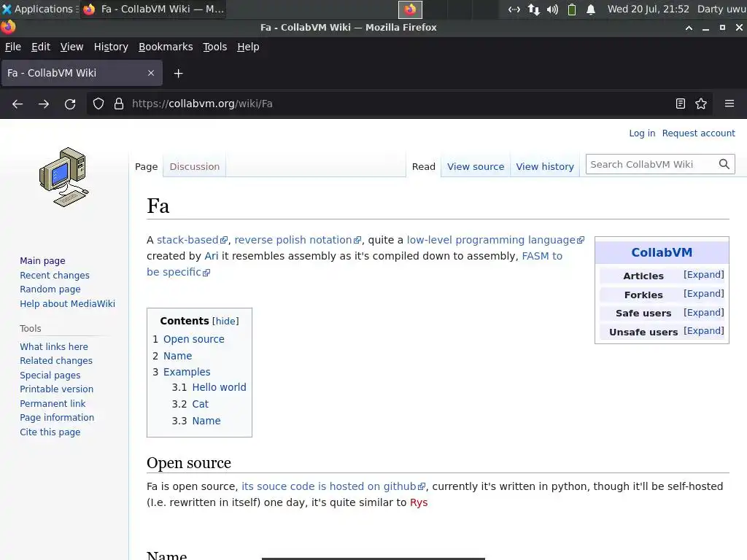Viewport: 747px width, 560px height.
Task: Reload the current wiki page
Action: pos(70,104)
